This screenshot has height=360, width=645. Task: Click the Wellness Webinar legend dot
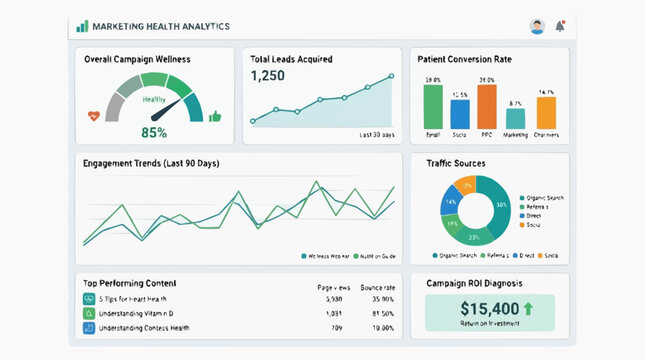pos(304,256)
